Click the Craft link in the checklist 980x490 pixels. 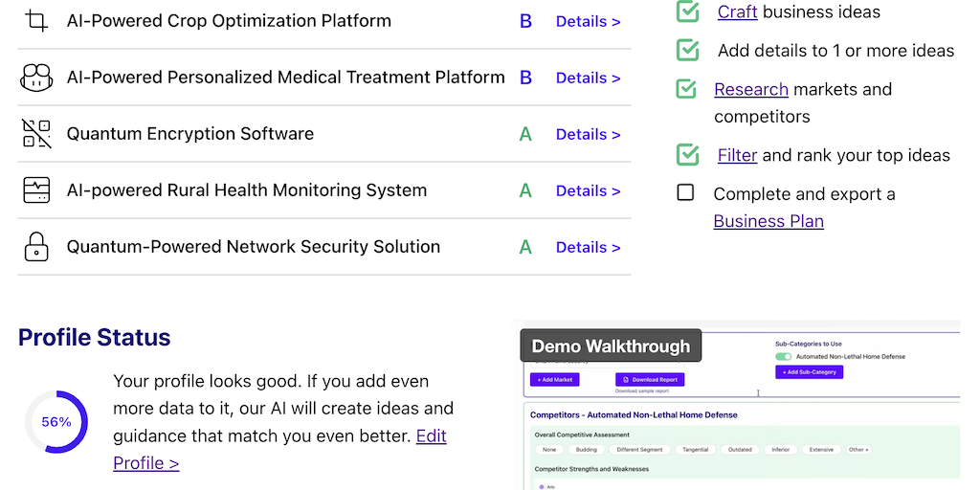[737, 11]
